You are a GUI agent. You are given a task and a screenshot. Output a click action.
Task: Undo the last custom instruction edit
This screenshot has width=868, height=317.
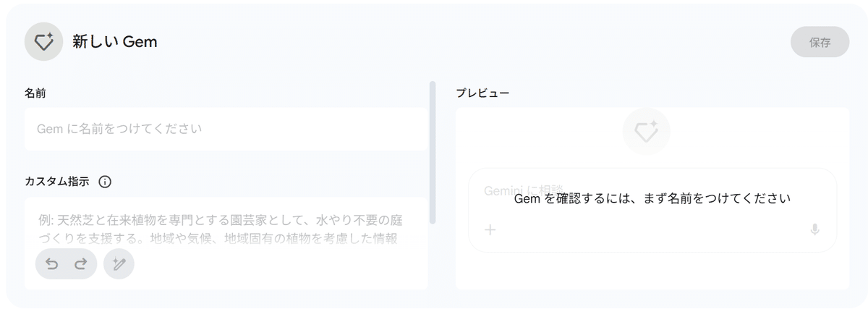coord(52,264)
